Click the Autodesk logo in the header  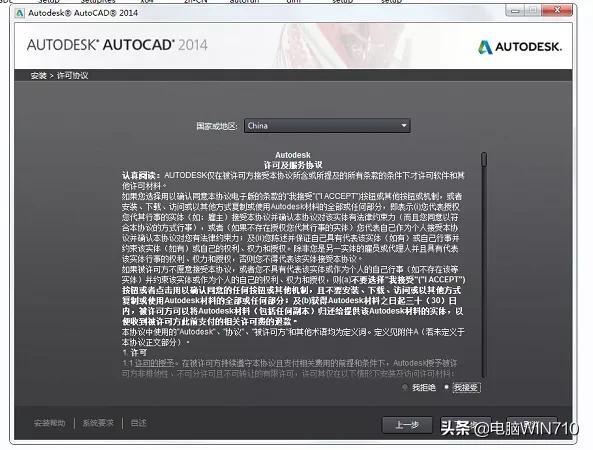point(520,47)
